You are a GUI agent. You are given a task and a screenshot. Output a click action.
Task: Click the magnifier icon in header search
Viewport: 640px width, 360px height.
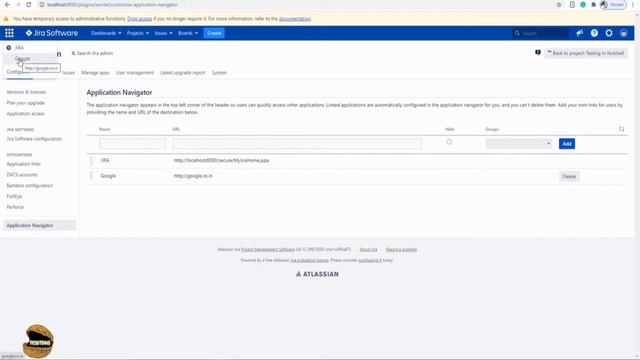tap(517, 33)
